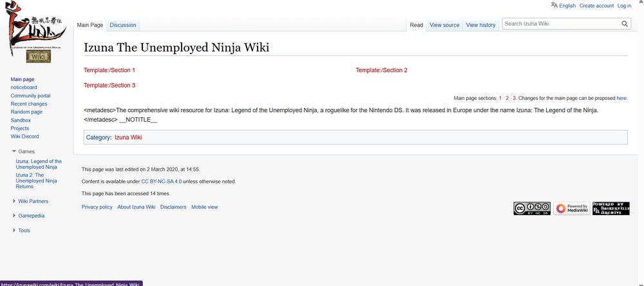Open Main page in sidebar
The image size is (644, 286).
(23, 79)
